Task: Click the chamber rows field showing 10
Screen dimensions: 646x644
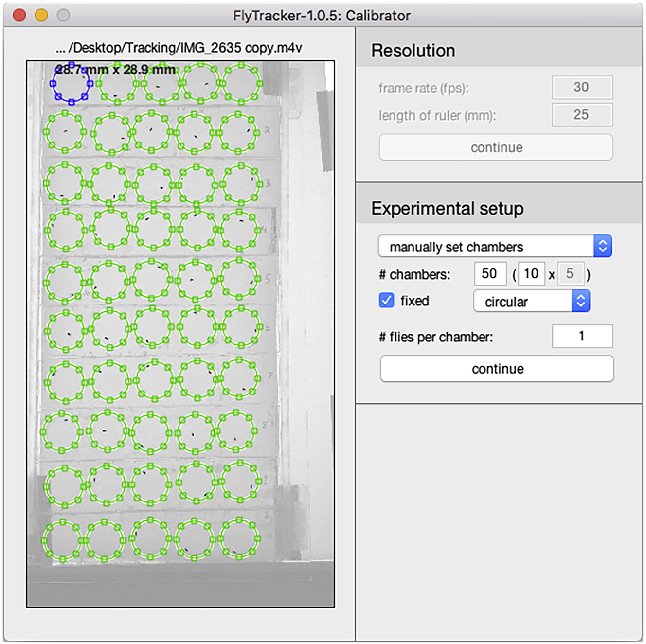Action: click(531, 274)
